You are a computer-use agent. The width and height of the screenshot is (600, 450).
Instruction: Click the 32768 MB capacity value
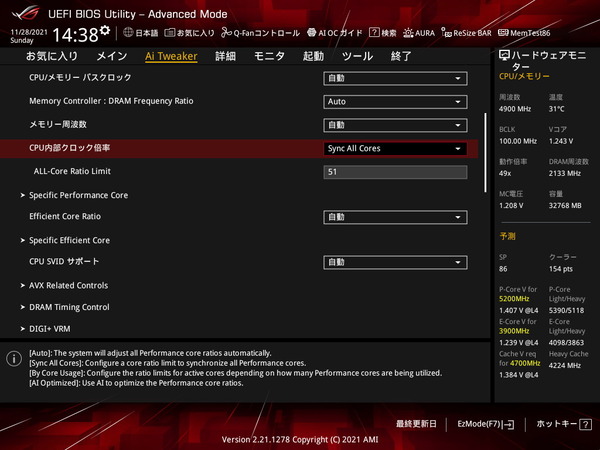[x=565, y=205]
